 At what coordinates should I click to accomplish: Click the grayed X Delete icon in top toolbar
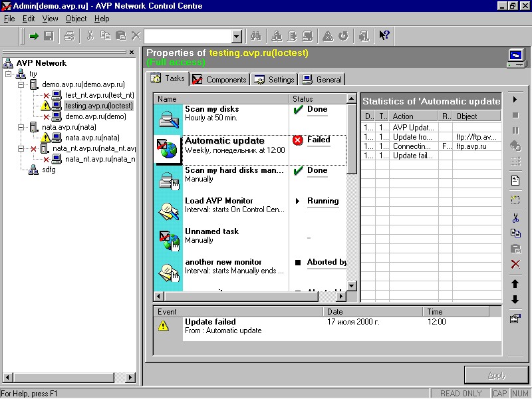[x=136, y=36]
